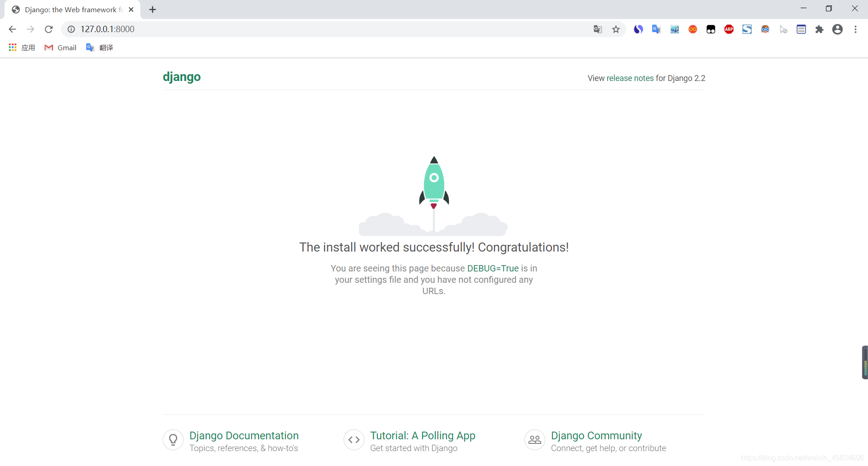Click the dark floating widget at right edge
Viewport: 868px width, 466px height.
click(865, 362)
